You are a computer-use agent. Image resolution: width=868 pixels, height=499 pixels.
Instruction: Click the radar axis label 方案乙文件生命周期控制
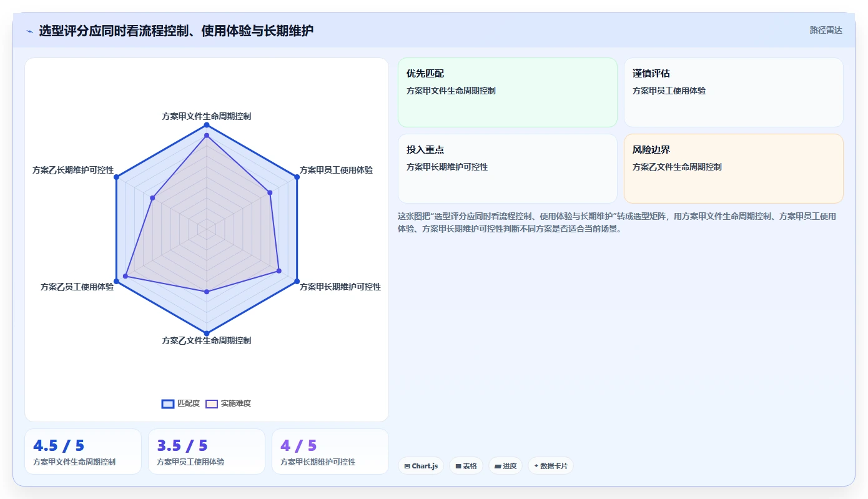[x=207, y=340]
